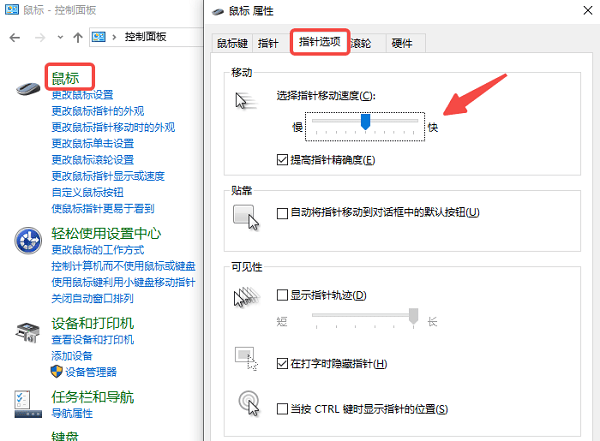Screen dimensions: 600x441
Task: Click the pointer speed slider thumb
Action: point(365,122)
